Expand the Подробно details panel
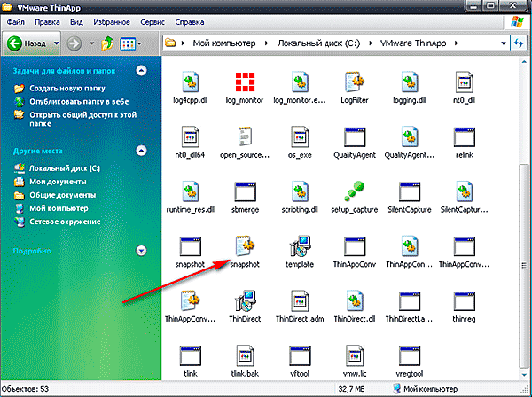The height and width of the screenshot is (397, 532). click(x=140, y=251)
